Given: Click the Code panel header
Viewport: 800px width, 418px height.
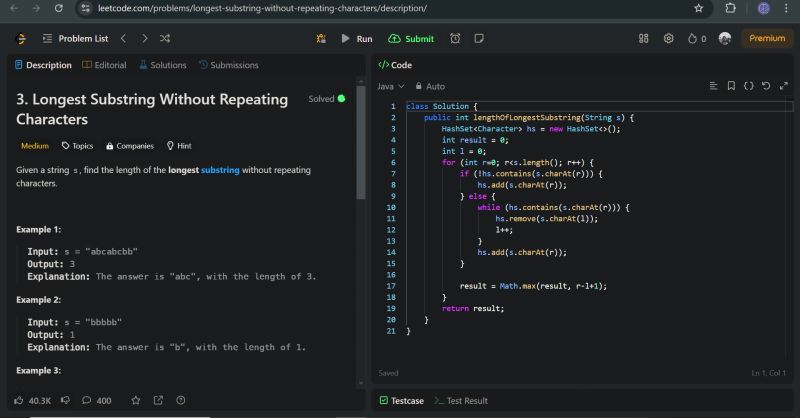Looking at the screenshot, I should pyautogui.click(x=395, y=65).
